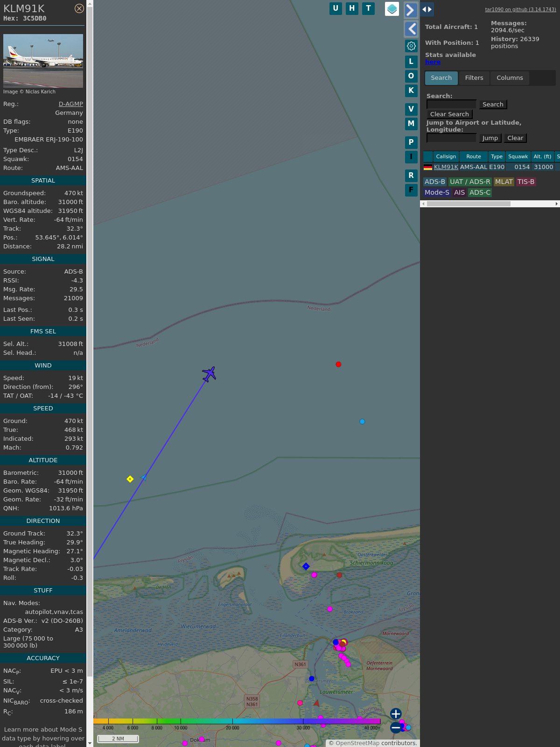
Task: Click the AIS source legend
Action: 460,192
